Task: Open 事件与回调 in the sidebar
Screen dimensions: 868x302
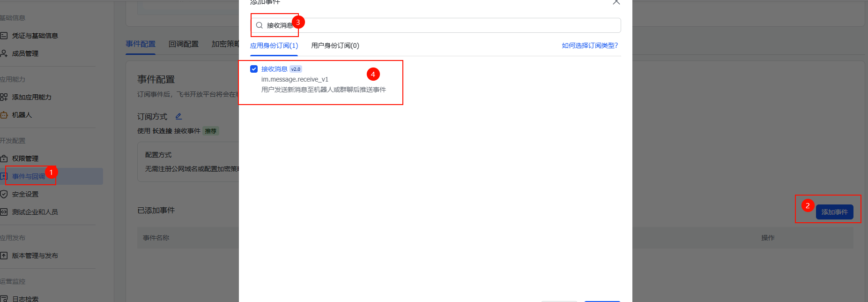Action: coord(29,176)
